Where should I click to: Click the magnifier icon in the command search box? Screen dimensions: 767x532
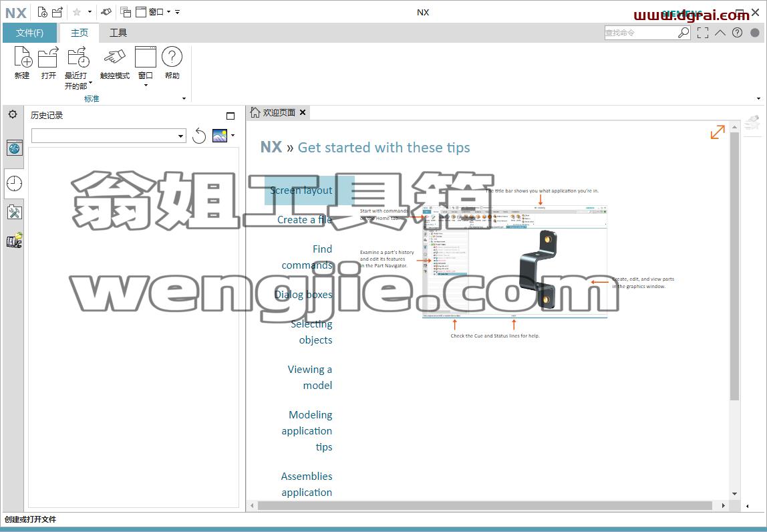tap(683, 33)
